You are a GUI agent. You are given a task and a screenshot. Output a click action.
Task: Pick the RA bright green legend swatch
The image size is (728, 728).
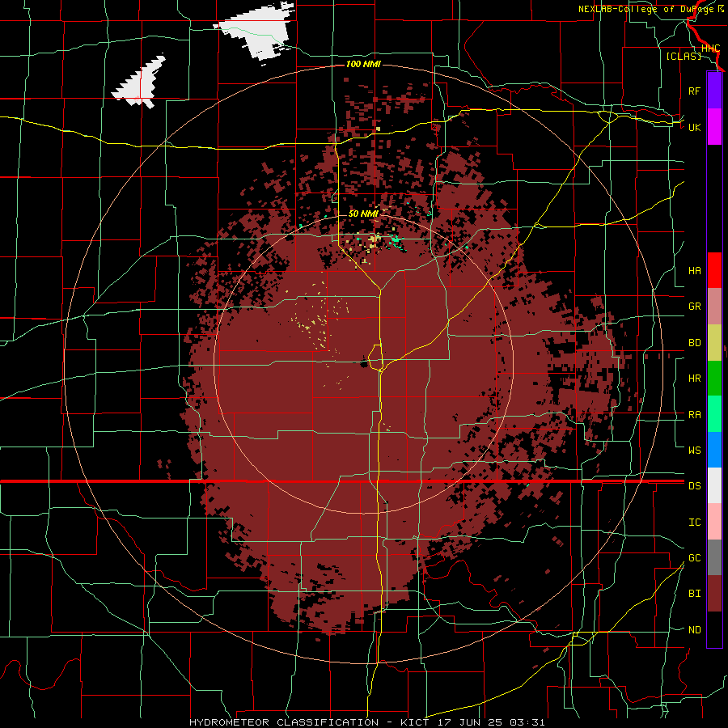[714, 414]
